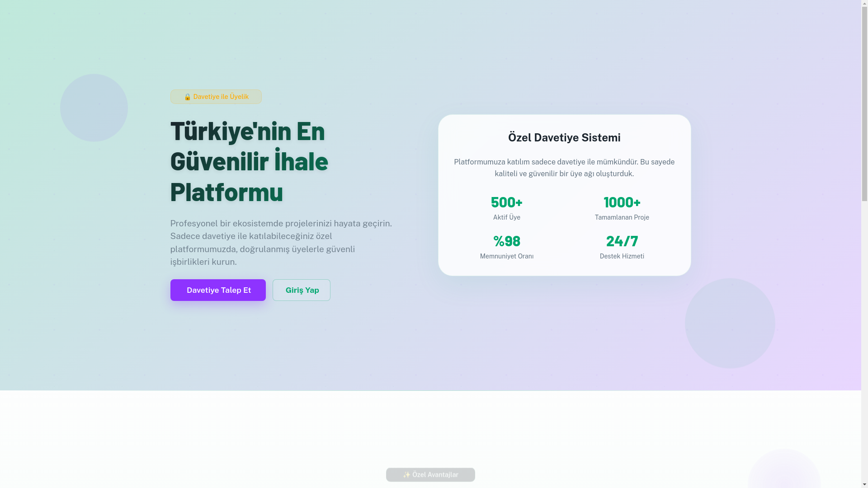
Task: Click the 500+ Aktif Üye statistic
Action: point(507,208)
